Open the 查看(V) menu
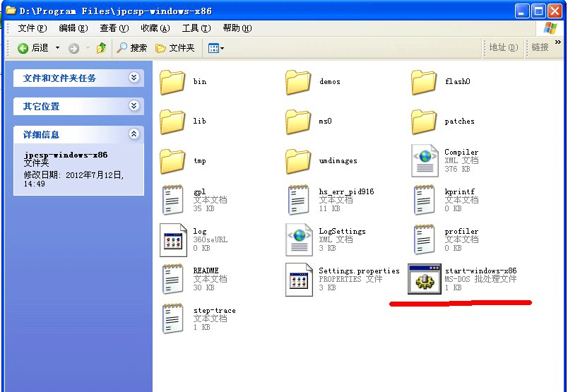The height and width of the screenshot is (392, 568). pos(114,28)
